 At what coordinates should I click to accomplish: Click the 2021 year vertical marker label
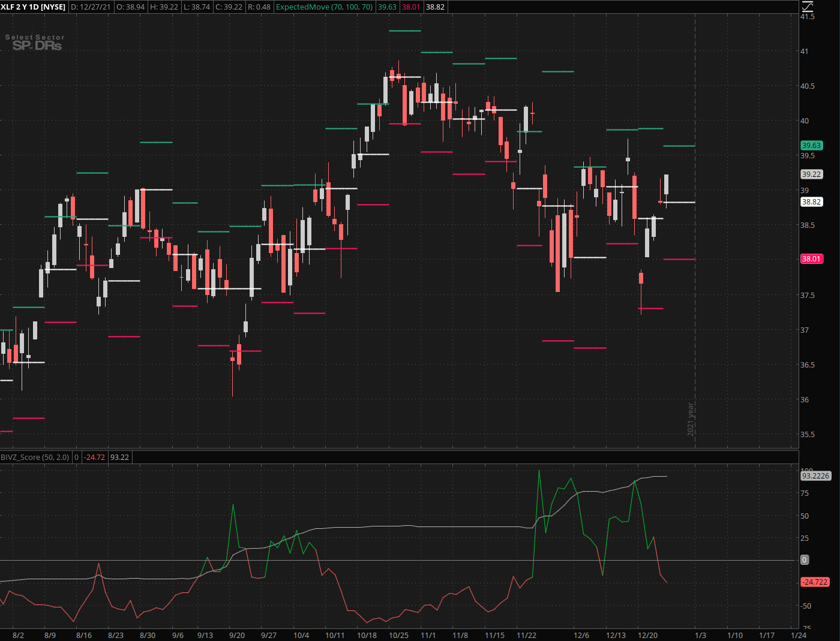point(691,419)
